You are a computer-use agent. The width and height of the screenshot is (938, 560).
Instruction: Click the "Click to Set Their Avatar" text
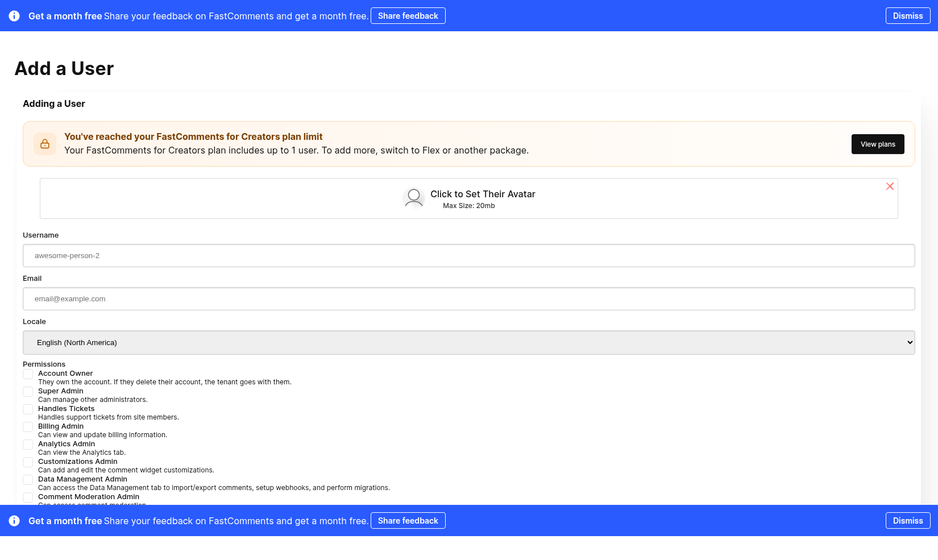click(483, 194)
